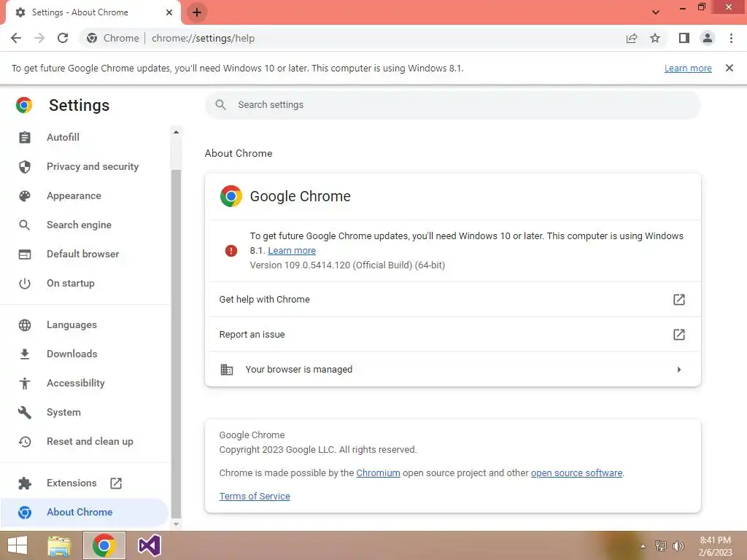
Task: Go back using the back arrow
Action: click(x=16, y=38)
